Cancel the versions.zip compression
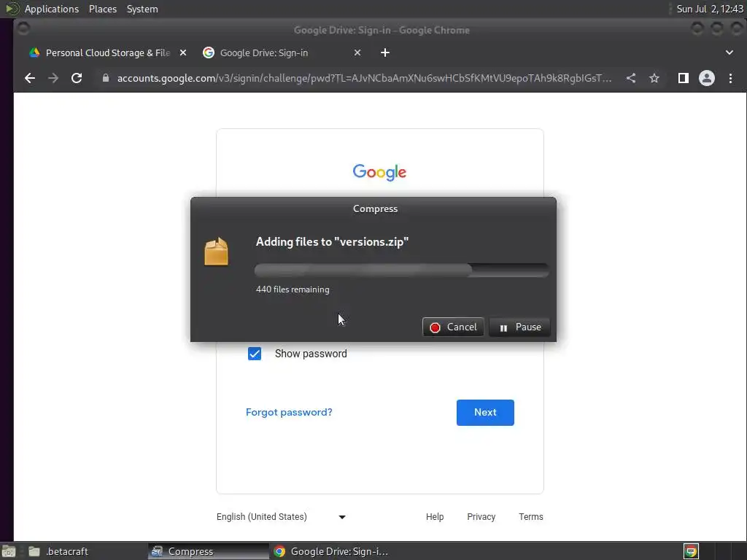Screen dimensions: 747x560 click(453, 327)
